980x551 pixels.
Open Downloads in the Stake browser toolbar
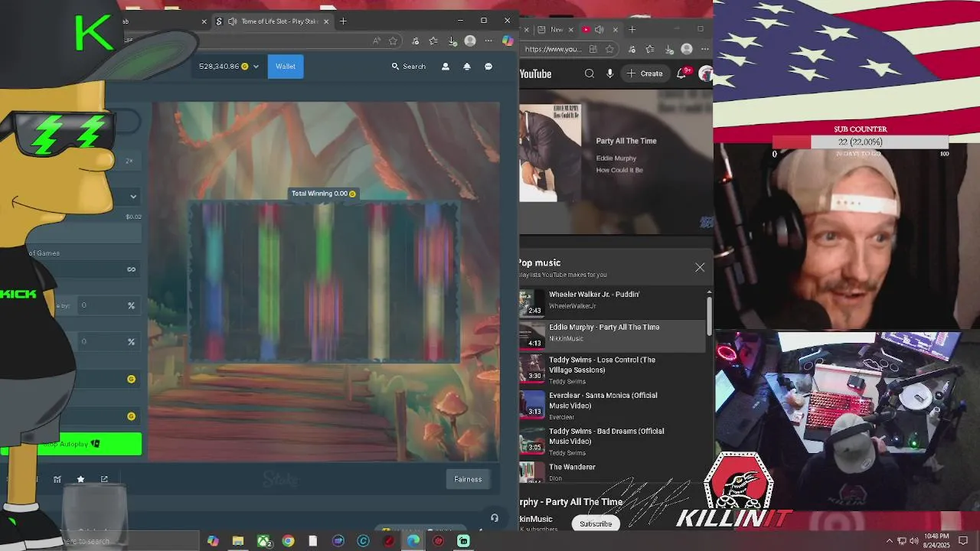[452, 41]
